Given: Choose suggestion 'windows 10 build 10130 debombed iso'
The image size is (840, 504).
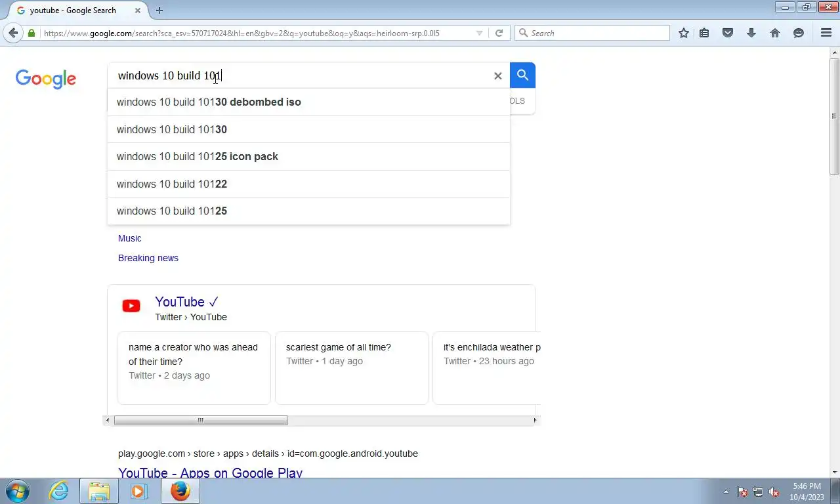Looking at the screenshot, I should 308,102.
